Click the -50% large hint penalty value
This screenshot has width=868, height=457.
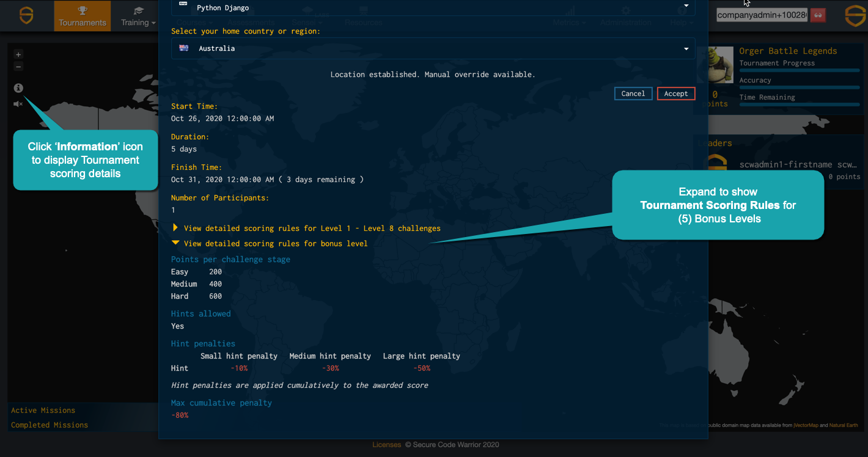pos(422,368)
